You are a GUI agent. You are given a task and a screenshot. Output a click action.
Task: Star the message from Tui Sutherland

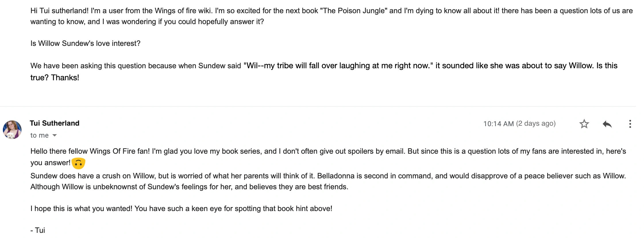tap(584, 124)
